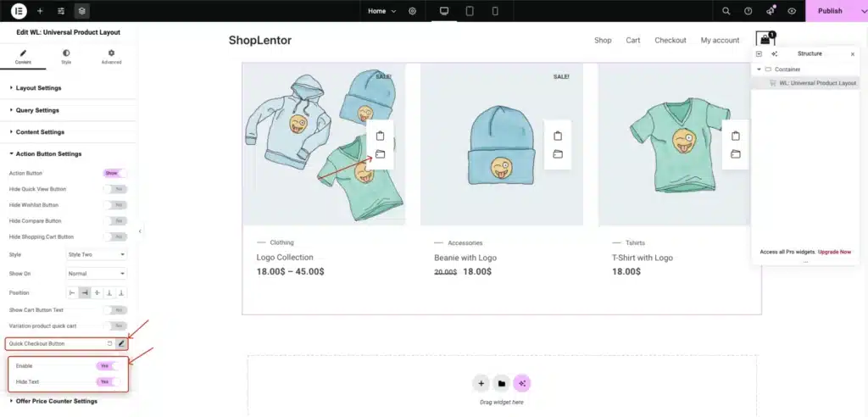Collapse the editor panel with the side arrow

click(x=140, y=231)
